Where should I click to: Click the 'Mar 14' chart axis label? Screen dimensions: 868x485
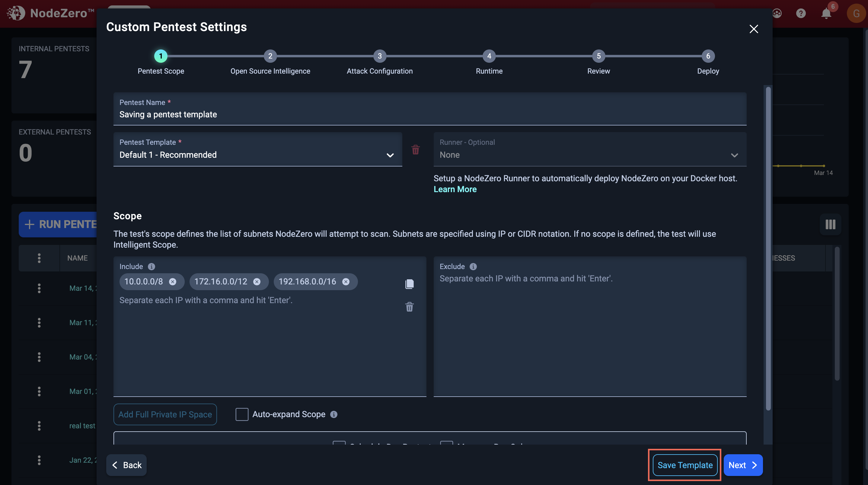coord(823,173)
